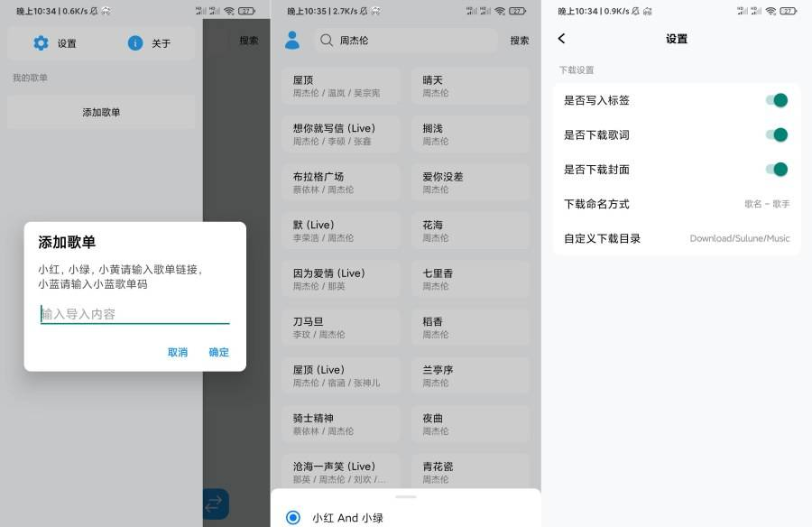Grab the bottom sheet drag handle
812x527 pixels.
point(405,497)
